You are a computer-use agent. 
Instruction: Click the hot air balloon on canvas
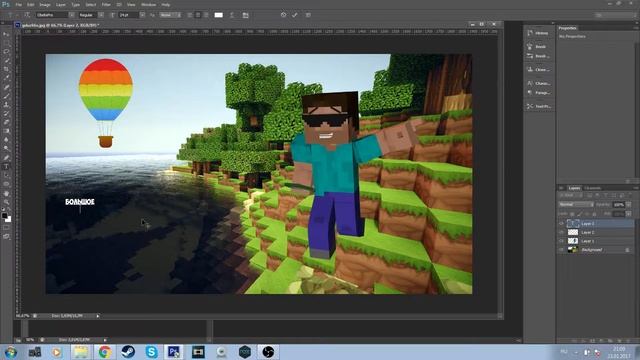tap(106, 102)
